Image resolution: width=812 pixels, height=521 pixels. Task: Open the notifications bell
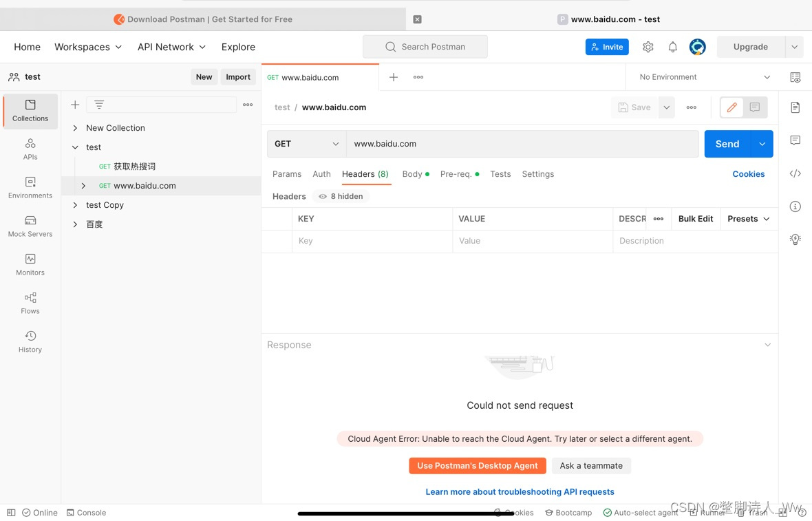pyautogui.click(x=673, y=47)
